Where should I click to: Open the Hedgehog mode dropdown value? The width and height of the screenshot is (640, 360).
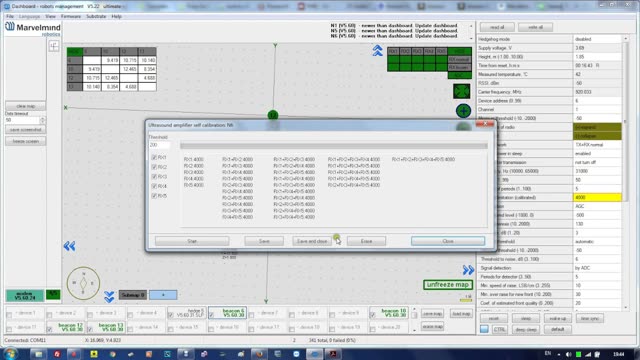click(597, 39)
